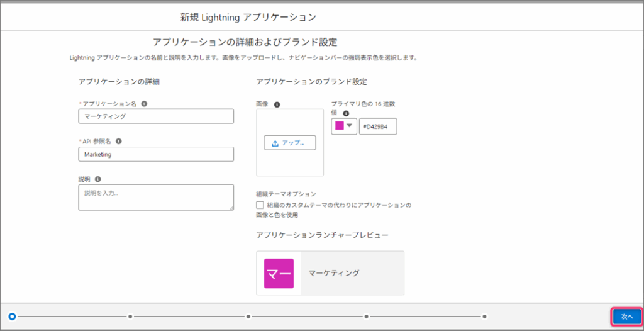Click info icon next to API 参照名
644x331 pixels.
[x=119, y=142]
